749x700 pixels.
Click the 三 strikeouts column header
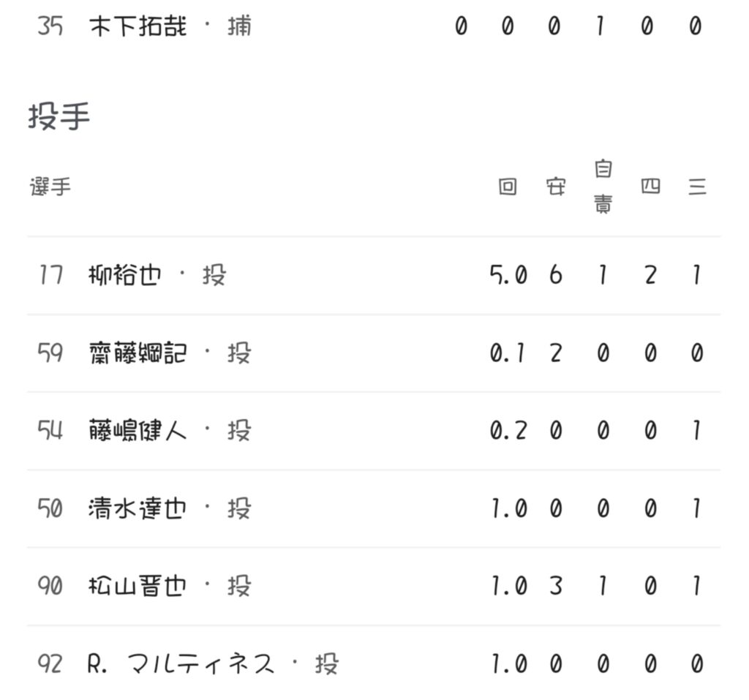(697, 187)
